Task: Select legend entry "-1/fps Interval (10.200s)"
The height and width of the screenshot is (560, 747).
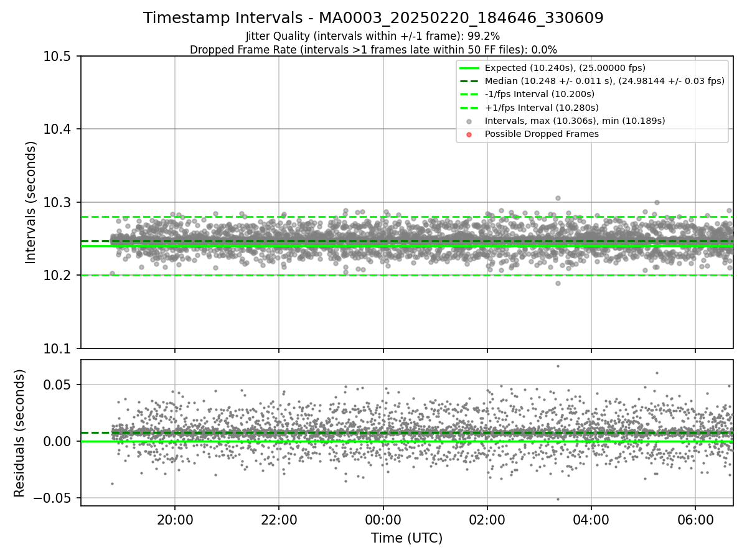Action: pos(539,94)
